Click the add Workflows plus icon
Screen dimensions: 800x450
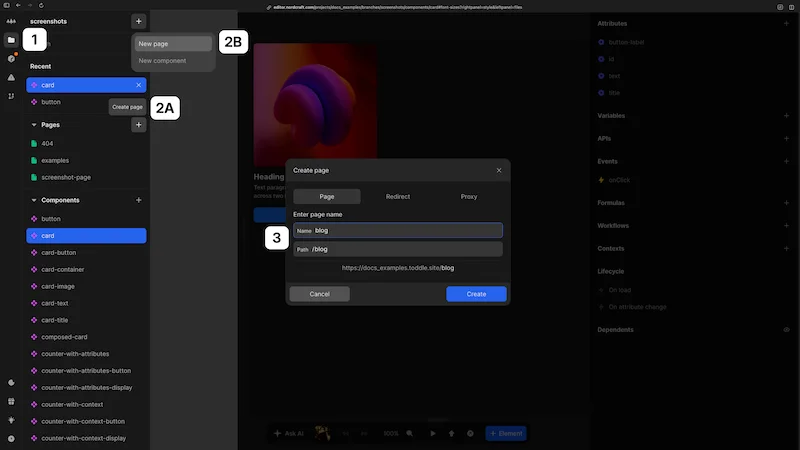pyautogui.click(x=786, y=226)
